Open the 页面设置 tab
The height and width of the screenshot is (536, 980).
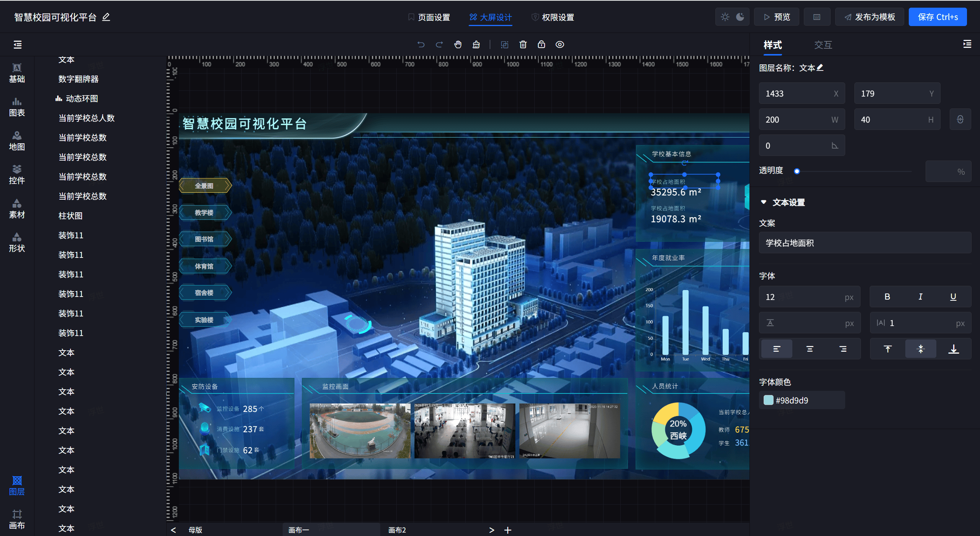click(429, 17)
